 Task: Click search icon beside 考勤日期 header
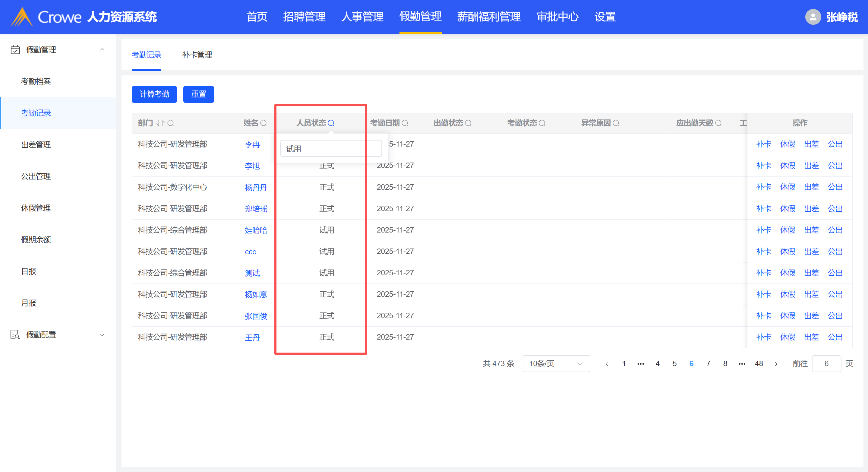[x=405, y=123]
